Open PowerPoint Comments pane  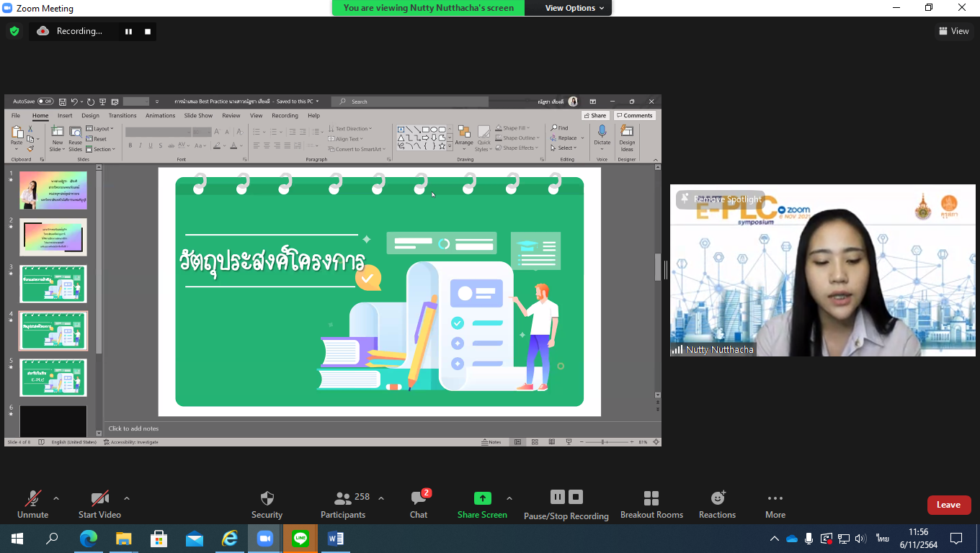[634, 115]
